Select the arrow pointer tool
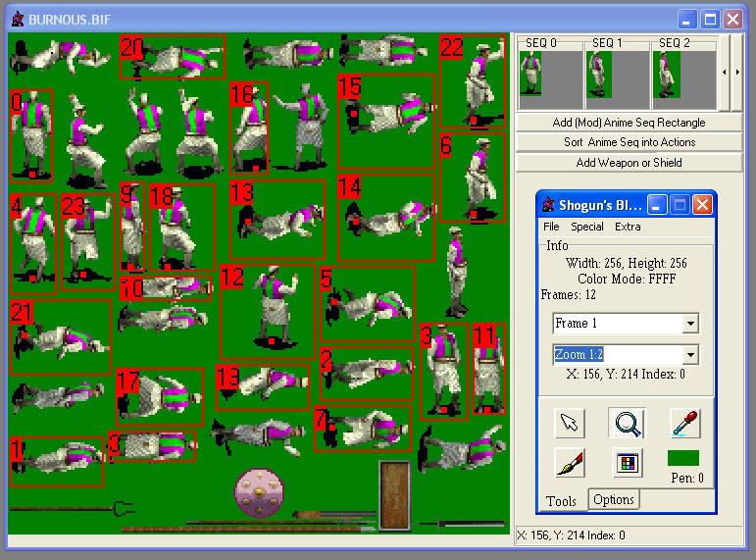 tap(570, 423)
